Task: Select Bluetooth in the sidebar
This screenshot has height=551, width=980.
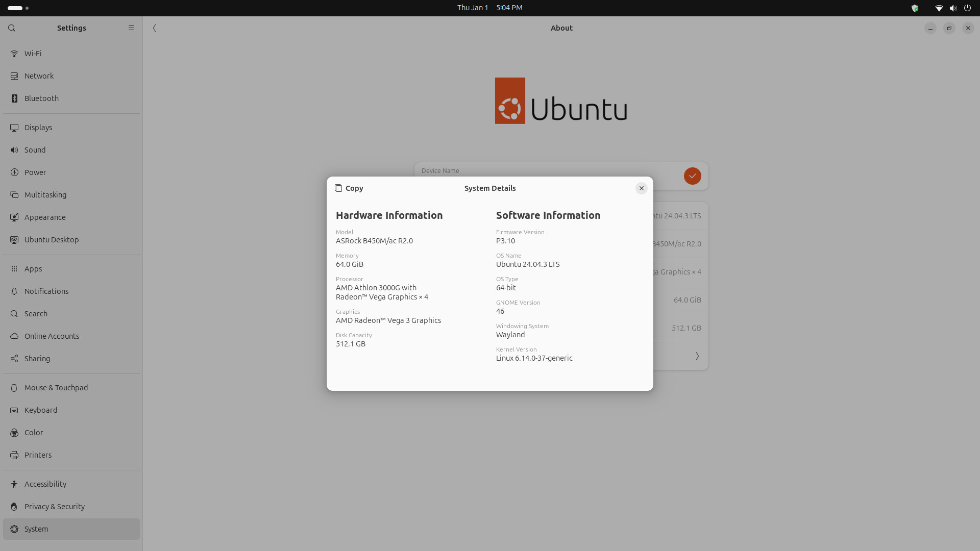Action: [41, 98]
